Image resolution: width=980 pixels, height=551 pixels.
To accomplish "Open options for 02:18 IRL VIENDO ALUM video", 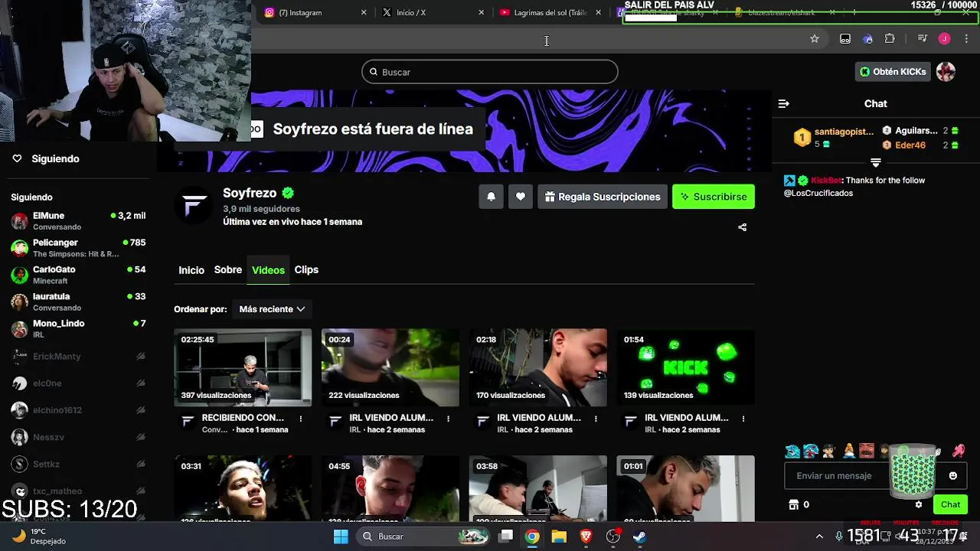I will [596, 419].
